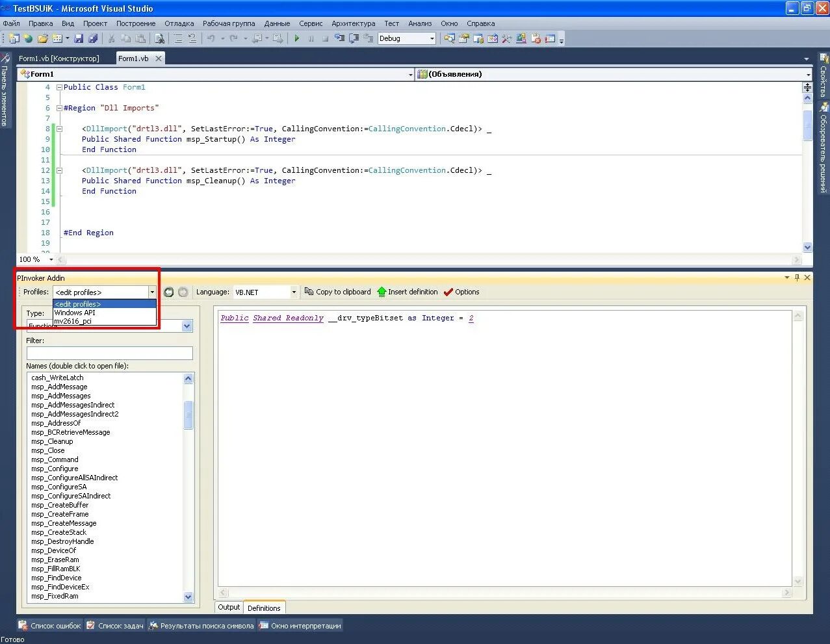Open the Список задач tab
This screenshot has width=830, height=644.
[114, 626]
